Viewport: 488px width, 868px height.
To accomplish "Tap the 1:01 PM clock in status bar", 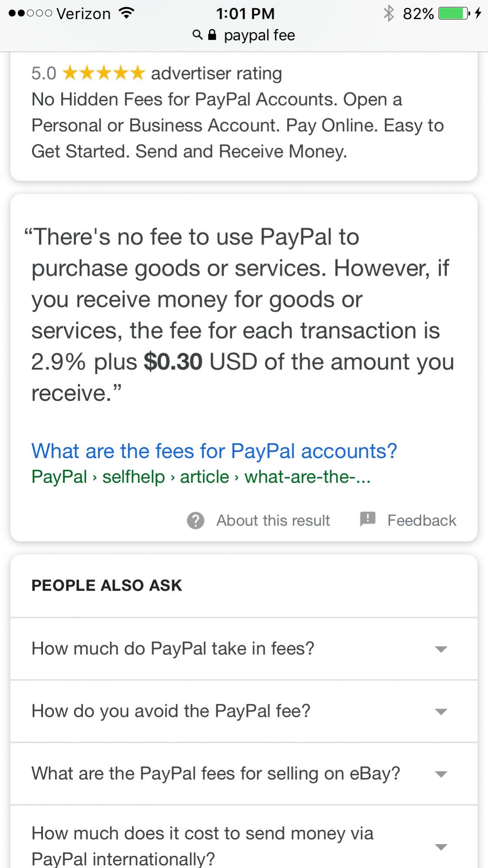I will point(245,13).
